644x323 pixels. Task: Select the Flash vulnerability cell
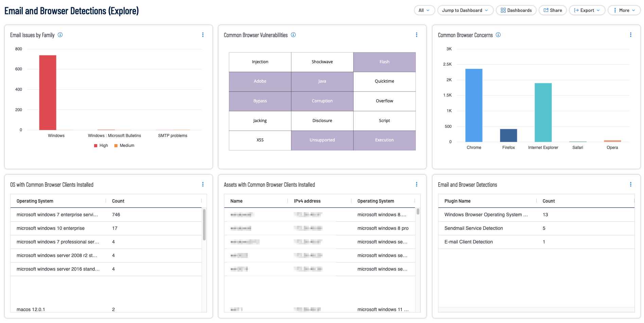point(384,62)
